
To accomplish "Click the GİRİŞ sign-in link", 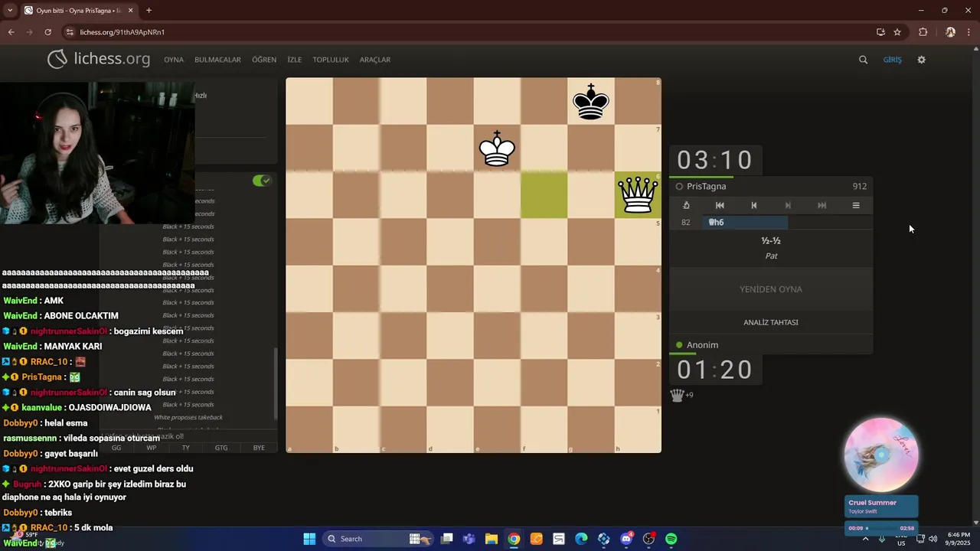I will tap(893, 60).
